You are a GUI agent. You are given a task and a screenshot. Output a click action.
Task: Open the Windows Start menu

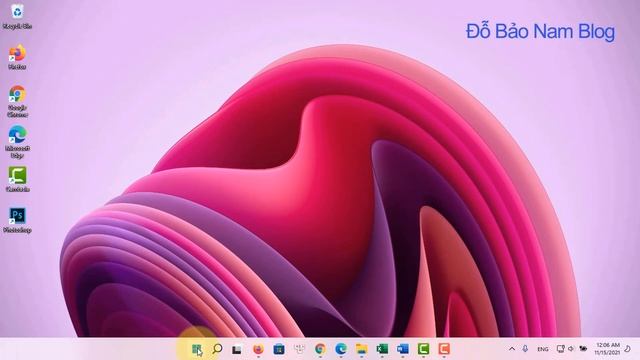[x=197, y=349]
